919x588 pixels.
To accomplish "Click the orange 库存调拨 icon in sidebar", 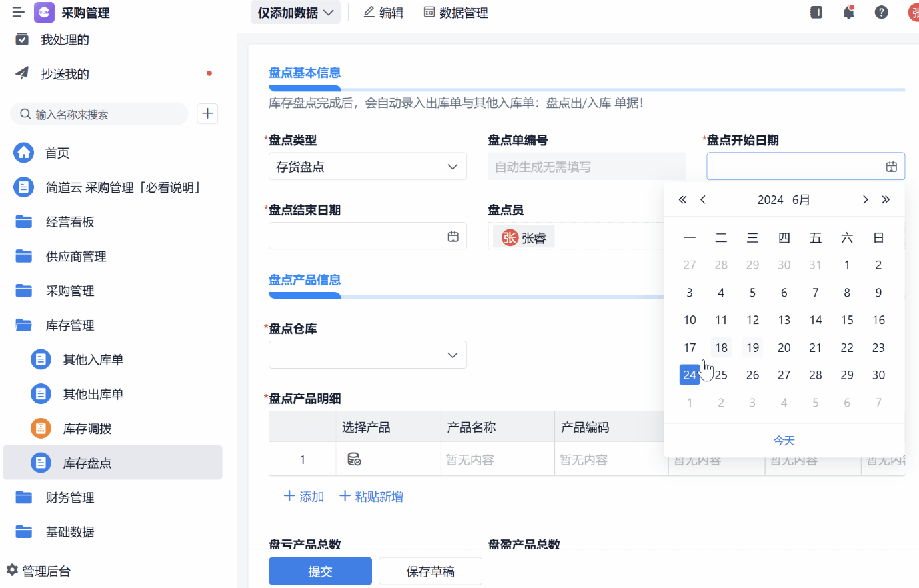I will coord(41,428).
